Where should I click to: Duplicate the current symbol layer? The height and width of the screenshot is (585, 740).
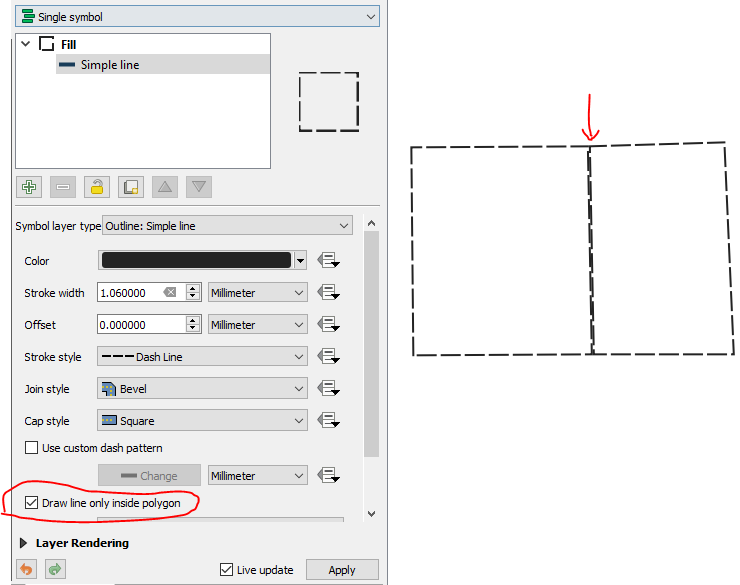click(131, 187)
